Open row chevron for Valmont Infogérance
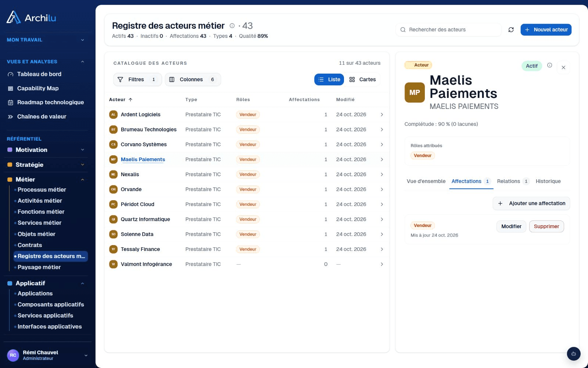Screen dimensions: 588x368 pos(382,264)
